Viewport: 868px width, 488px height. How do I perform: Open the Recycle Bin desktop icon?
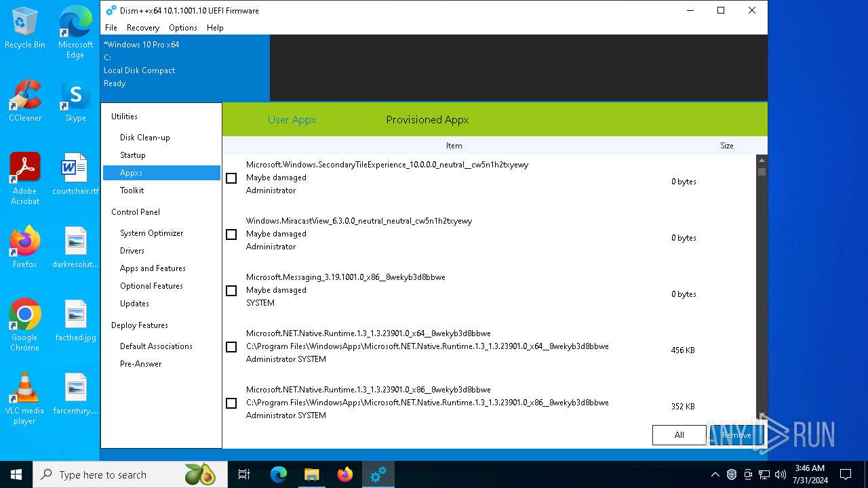point(25,28)
